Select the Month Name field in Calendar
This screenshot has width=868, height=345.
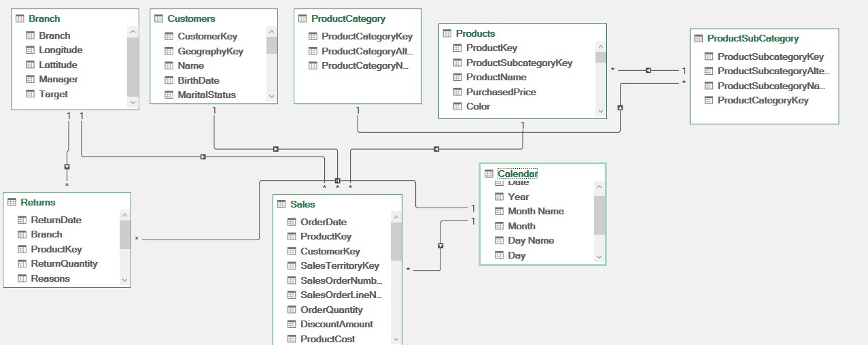click(536, 212)
